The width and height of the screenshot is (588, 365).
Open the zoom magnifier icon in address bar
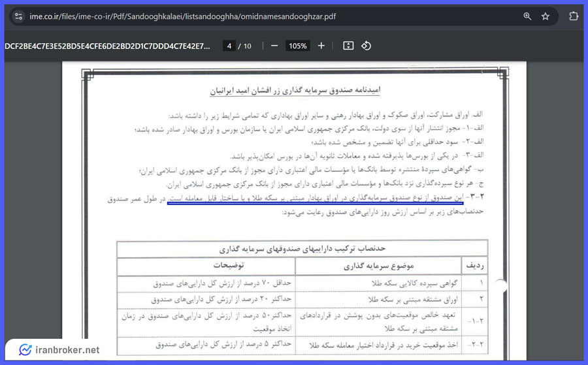(527, 16)
